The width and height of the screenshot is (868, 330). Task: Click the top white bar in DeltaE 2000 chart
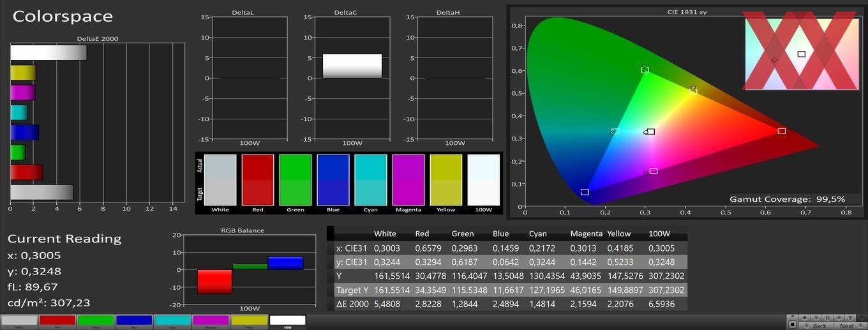point(49,52)
